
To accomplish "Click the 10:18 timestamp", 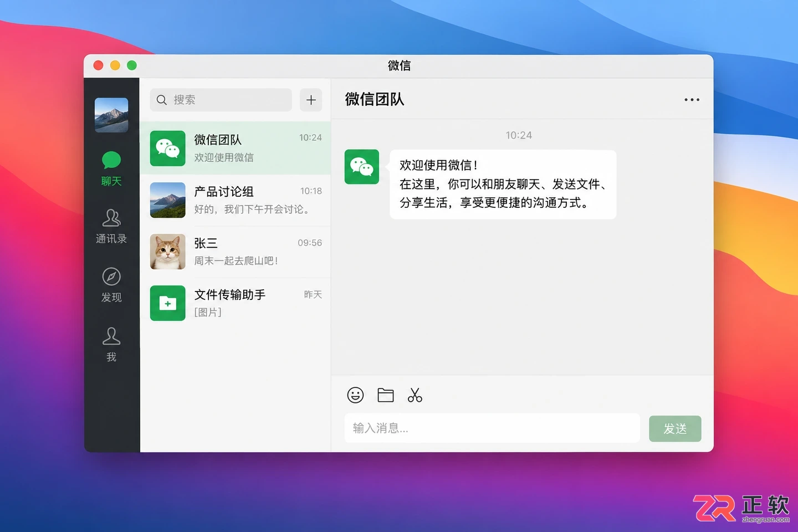I will coord(311,191).
